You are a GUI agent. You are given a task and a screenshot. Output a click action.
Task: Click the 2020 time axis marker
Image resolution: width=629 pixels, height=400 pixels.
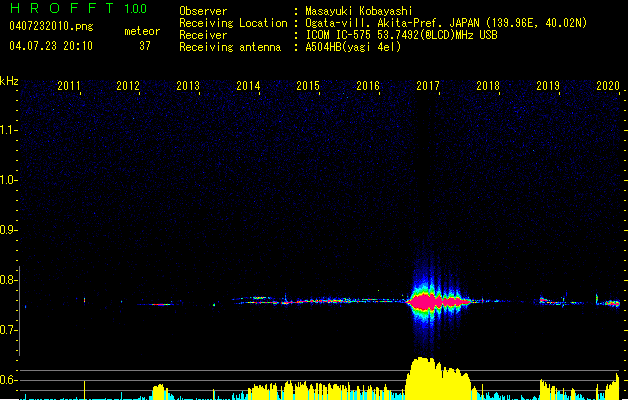[608, 85]
